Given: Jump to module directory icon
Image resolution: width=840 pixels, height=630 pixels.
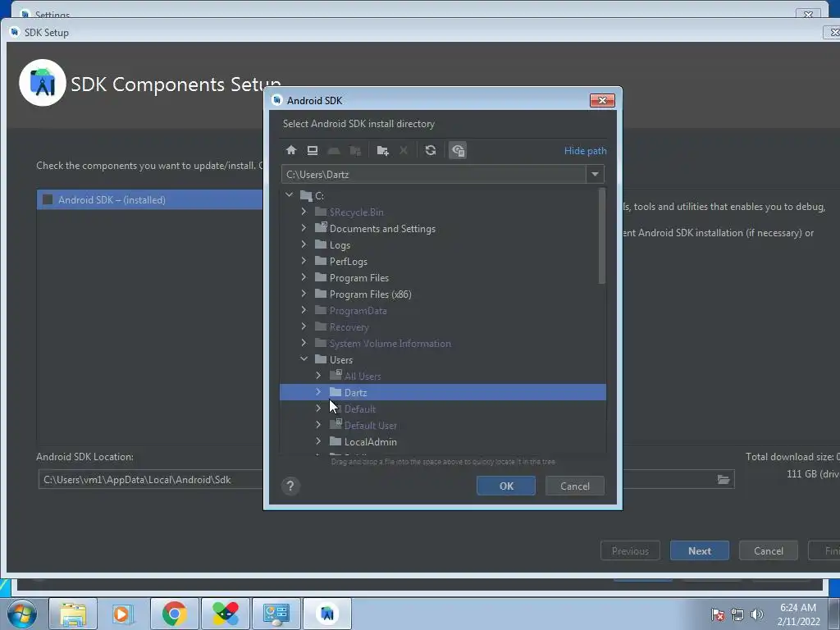Looking at the screenshot, I should [355, 151].
